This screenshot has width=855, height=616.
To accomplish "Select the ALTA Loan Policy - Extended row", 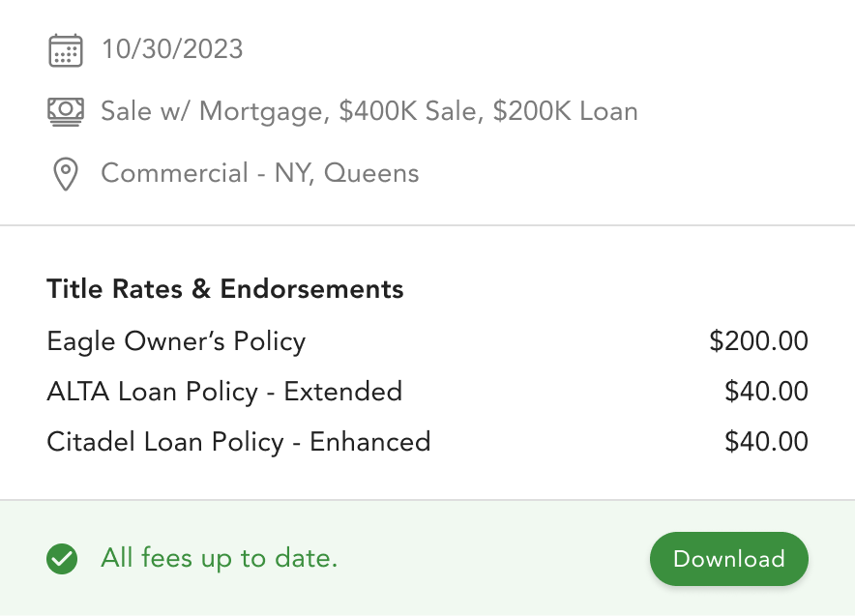I will [224, 392].
